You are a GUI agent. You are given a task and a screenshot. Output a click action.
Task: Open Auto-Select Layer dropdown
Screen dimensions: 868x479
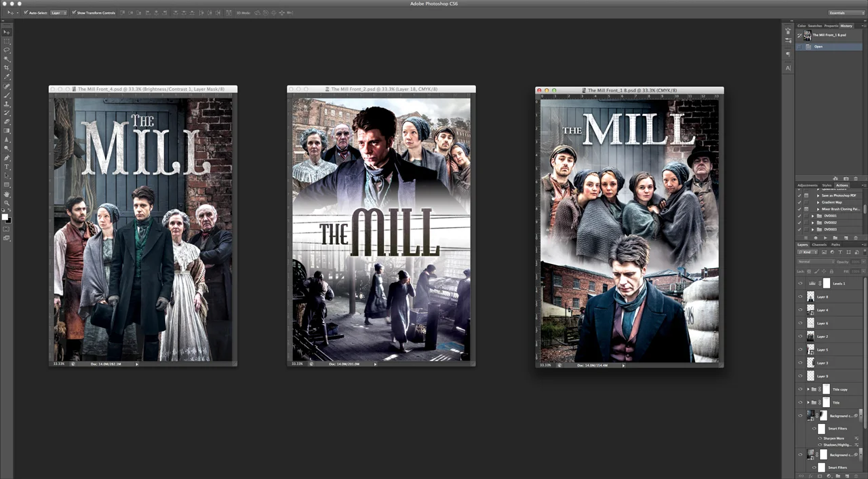pos(59,13)
